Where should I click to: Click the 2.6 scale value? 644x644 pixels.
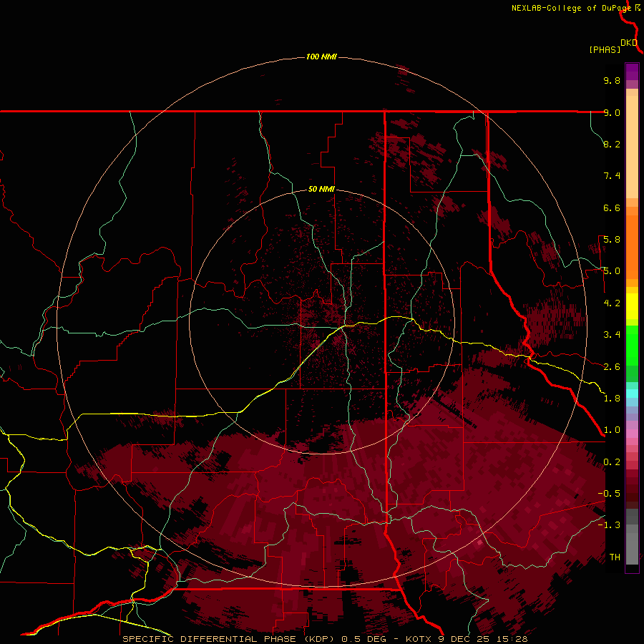pyautogui.click(x=612, y=367)
